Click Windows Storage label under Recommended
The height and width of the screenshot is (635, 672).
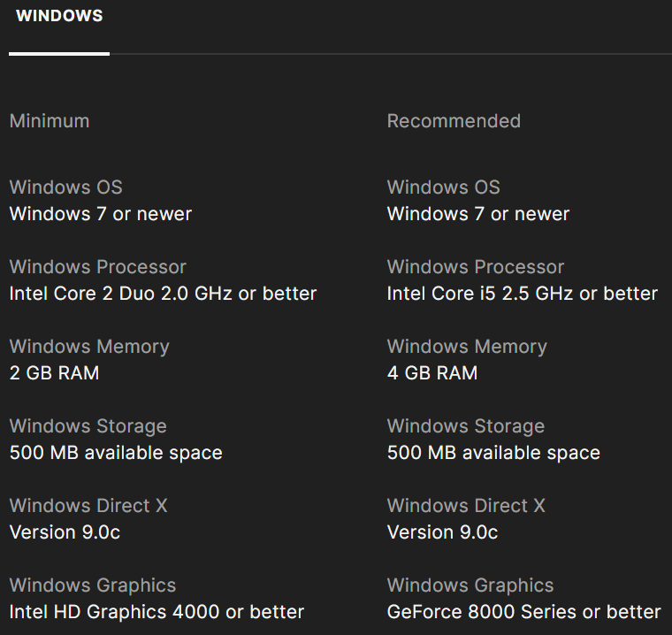pyautogui.click(x=466, y=426)
